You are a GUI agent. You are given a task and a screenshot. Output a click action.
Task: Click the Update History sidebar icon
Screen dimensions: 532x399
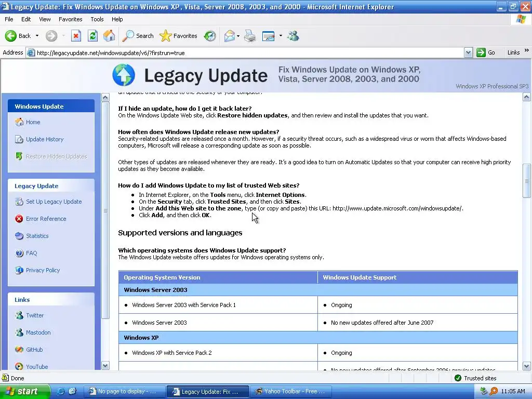click(x=19, y=139)
